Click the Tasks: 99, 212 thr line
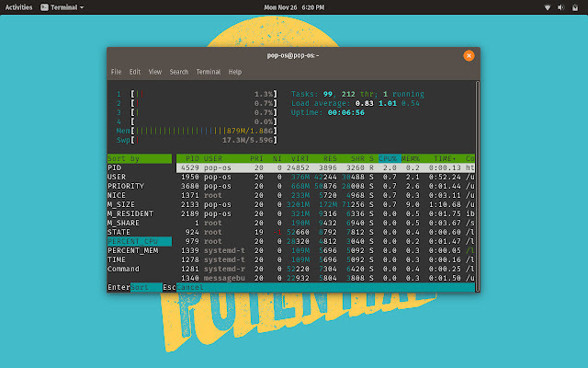The image size is (588, 368). 357,94
